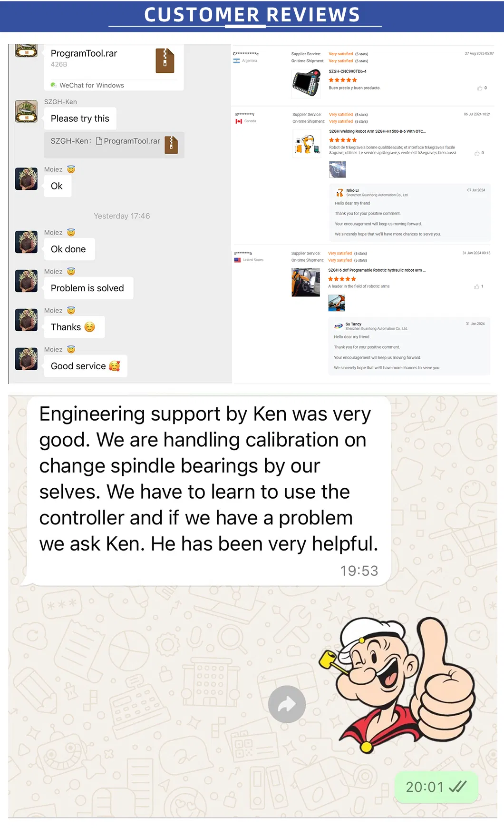Open the ProgramTool.rar archive file icon
This screenshot has height=828, width=504.
(x=165, y=60)
